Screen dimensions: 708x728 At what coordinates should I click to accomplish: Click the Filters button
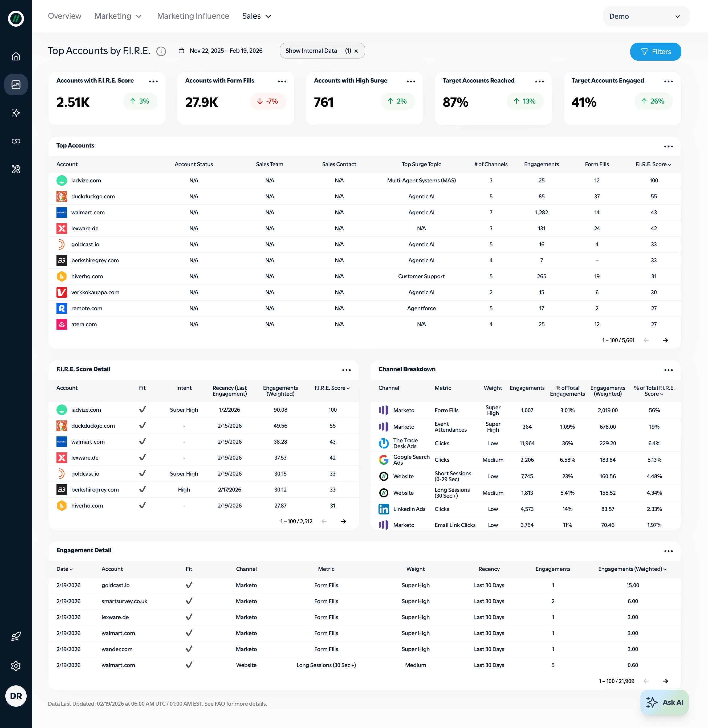pyautogui.click(x=656, y=52)
